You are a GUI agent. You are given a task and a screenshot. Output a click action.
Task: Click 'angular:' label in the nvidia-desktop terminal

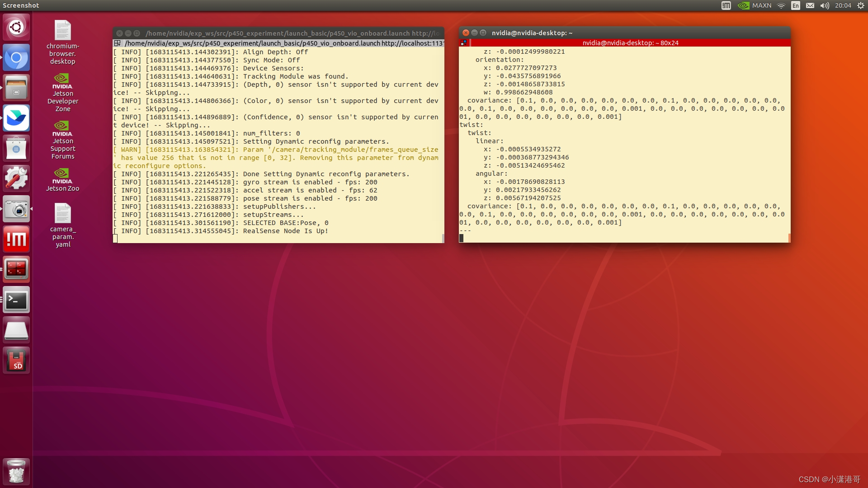pos(491,174)
